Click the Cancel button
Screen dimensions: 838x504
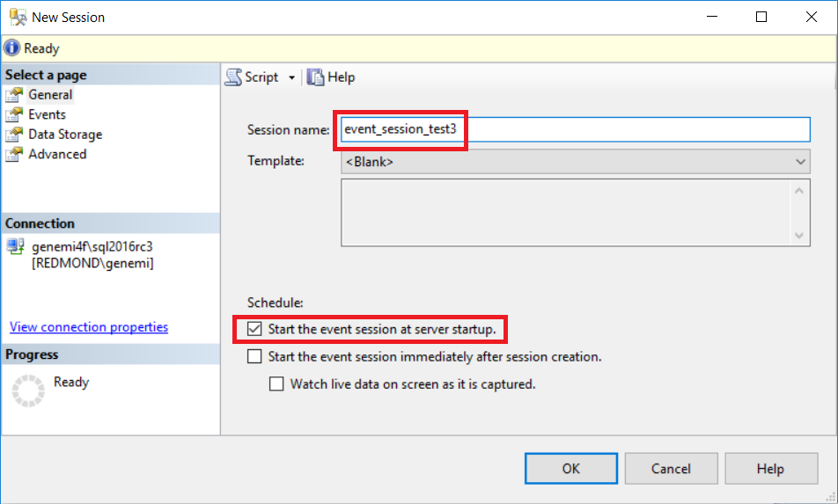pos(671,469)
